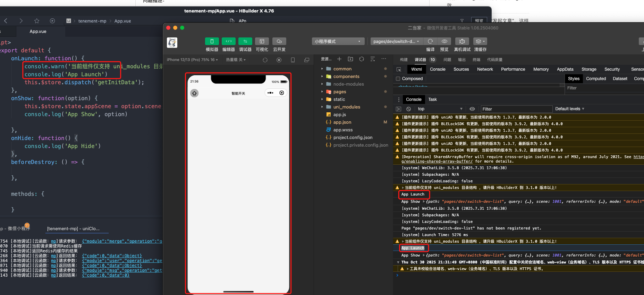644x295 pixels.
Task: Click the element inspector arrow icon
Action: tap(399, 69)
